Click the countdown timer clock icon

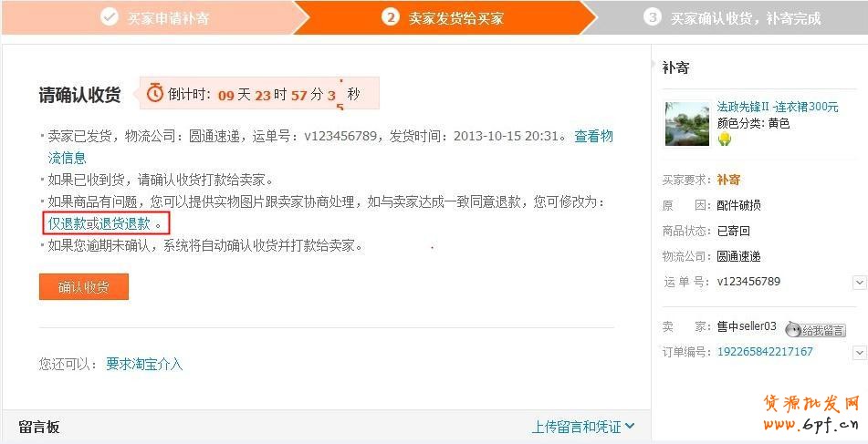[155, 93]
